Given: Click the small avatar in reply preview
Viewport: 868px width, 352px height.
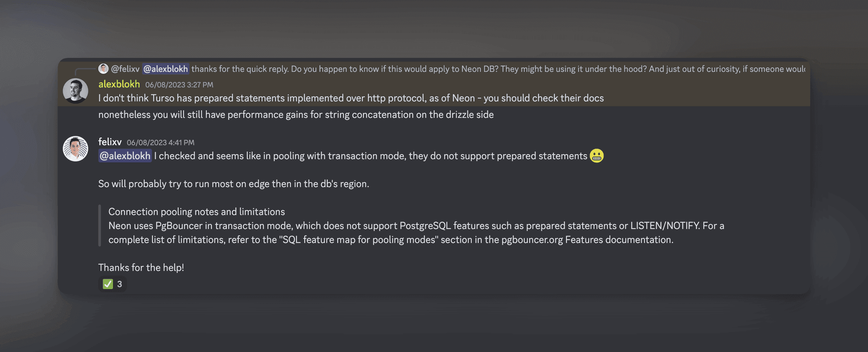Looking at the screenshot, I should (104, 69).
